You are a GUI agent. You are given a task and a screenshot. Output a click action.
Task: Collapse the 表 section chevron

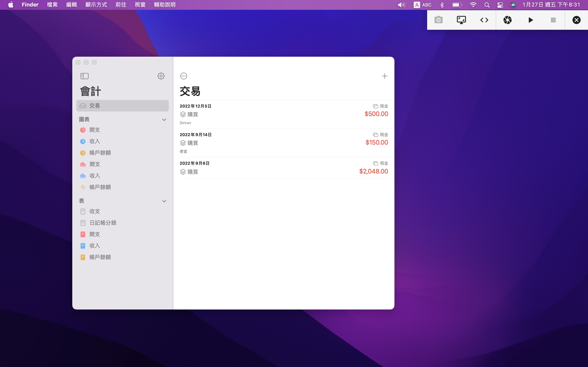pyautogui.click(x=164, y=201)
